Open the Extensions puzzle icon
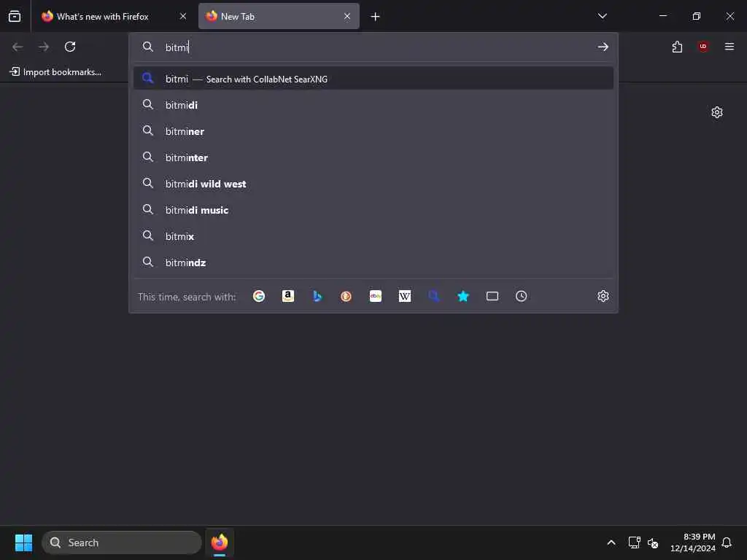The height and width of the screenshot is (560, 747). tap(677, 47)
